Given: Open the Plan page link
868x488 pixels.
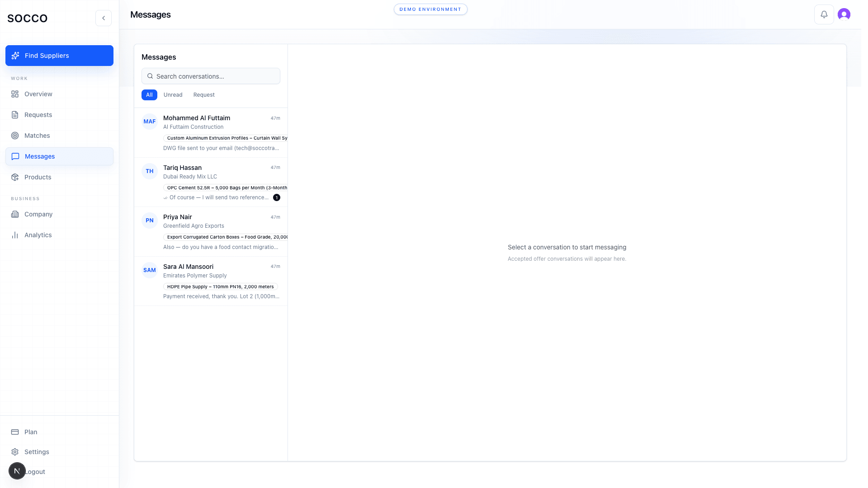Looking at the screenshot, I should point(59,432).
